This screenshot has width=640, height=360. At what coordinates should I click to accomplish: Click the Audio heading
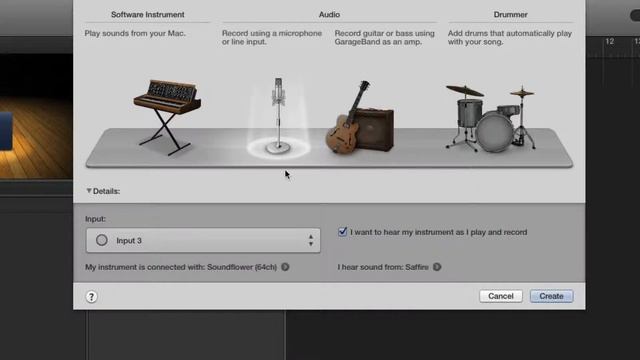(x=329, y=14)
